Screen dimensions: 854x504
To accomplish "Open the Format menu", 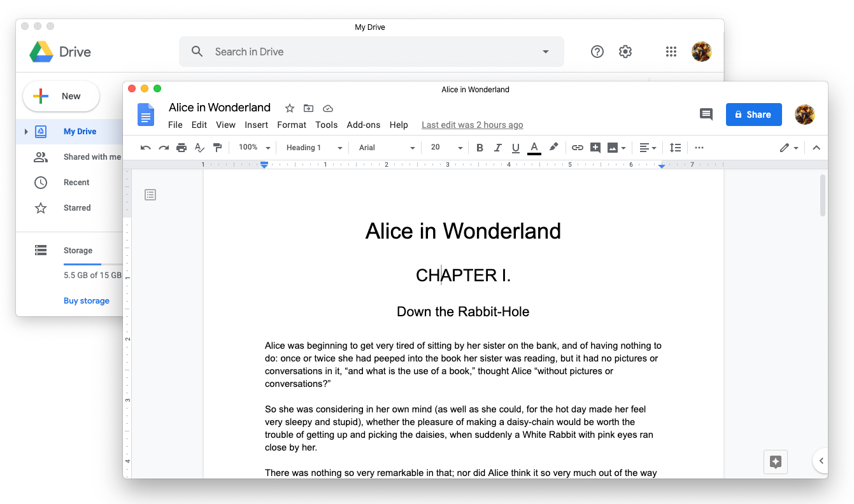I will click(292, 125).
